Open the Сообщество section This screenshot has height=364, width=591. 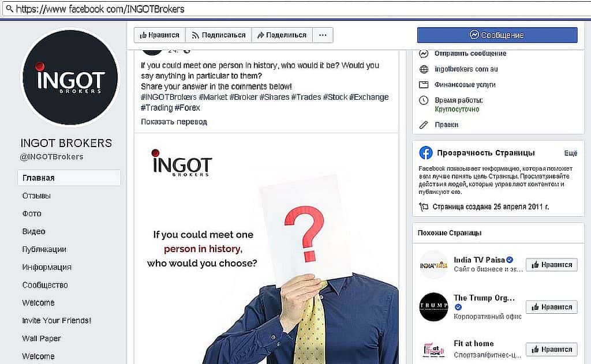pos(45,285)
